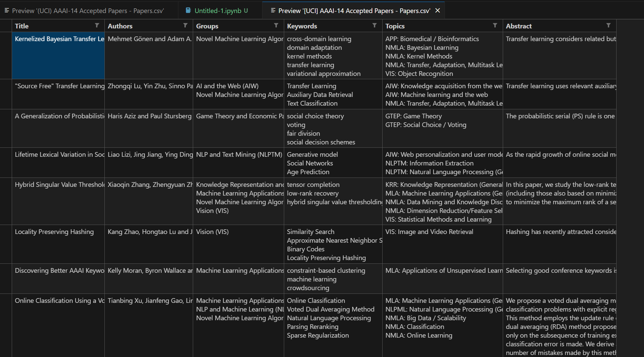Click author cell 'Mehmet Gönen and Adam A.'

click(x=149, y=55)
